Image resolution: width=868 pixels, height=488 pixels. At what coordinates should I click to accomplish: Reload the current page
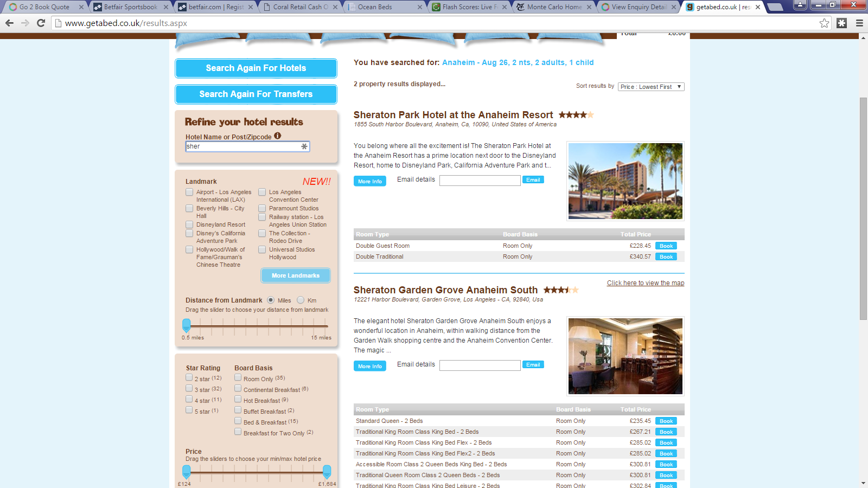coord(41,23)
